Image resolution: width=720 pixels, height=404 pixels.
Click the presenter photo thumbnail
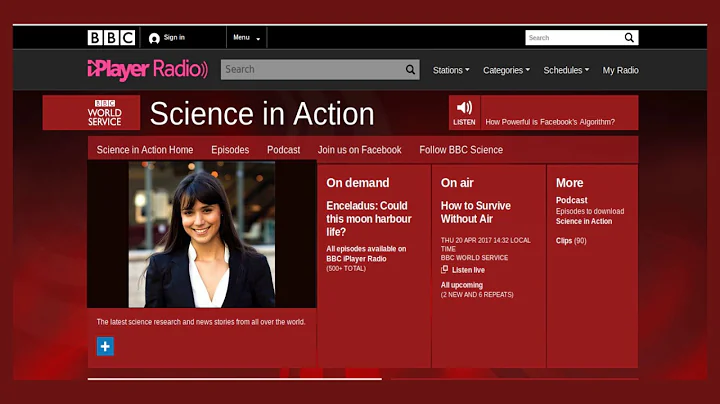tap(202, 234)
